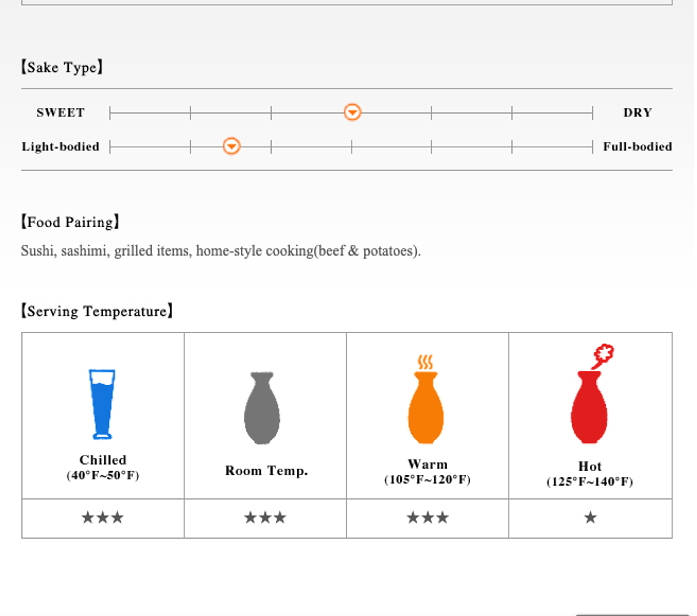Viewport: 697px width, 616px height.
Task: Click the Sake Type heading
Action: [62, 67]
